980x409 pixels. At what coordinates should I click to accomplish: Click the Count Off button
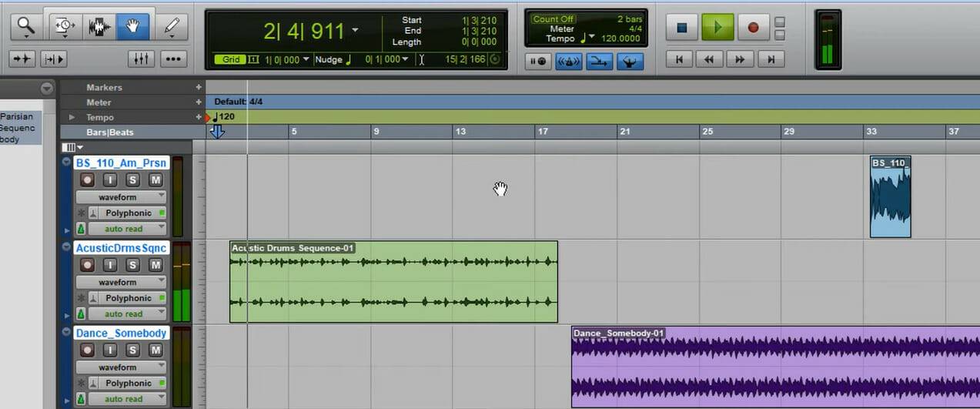click(x=554, y=18)
